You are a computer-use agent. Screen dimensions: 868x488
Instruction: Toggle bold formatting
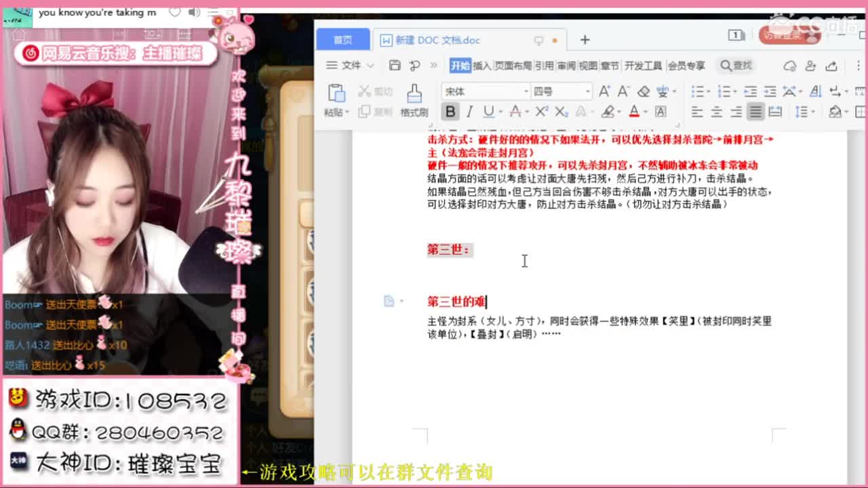click(450, 112)
